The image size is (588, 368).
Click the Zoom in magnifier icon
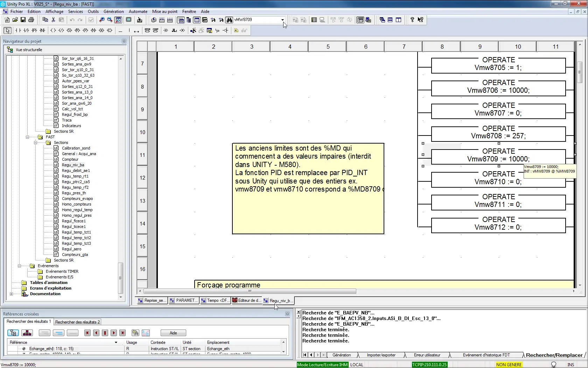pyautogui.click(x=102, y=20)
